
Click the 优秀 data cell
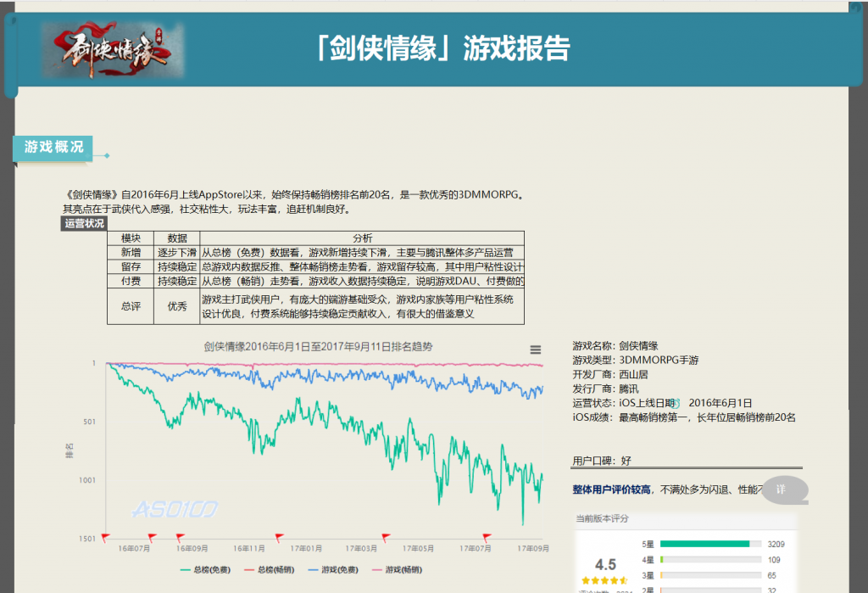tap(176, 306)
